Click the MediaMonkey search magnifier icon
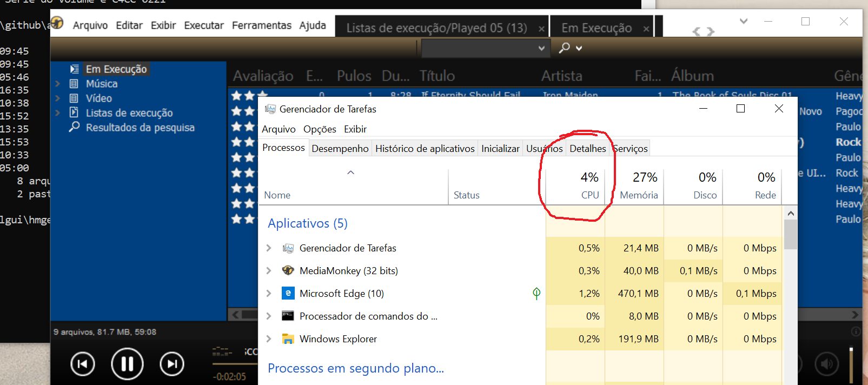 pyautogui.click(x=565, y=48)
